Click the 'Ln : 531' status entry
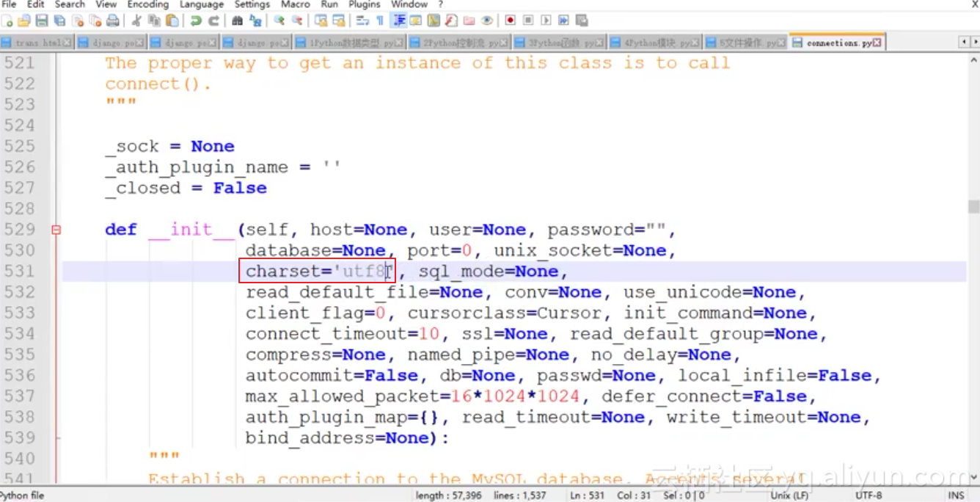 [587, 495]
